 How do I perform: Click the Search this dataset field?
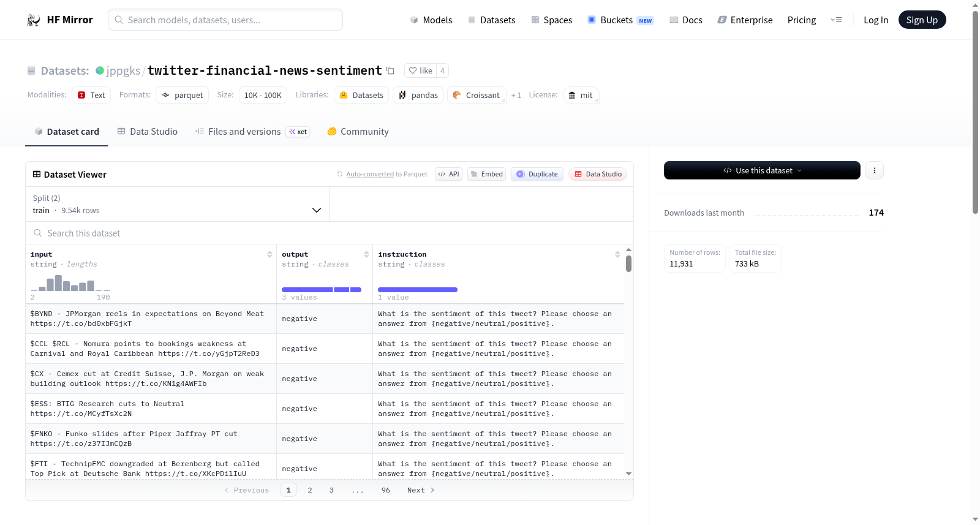pyautogui.click(x=330, y=233)
